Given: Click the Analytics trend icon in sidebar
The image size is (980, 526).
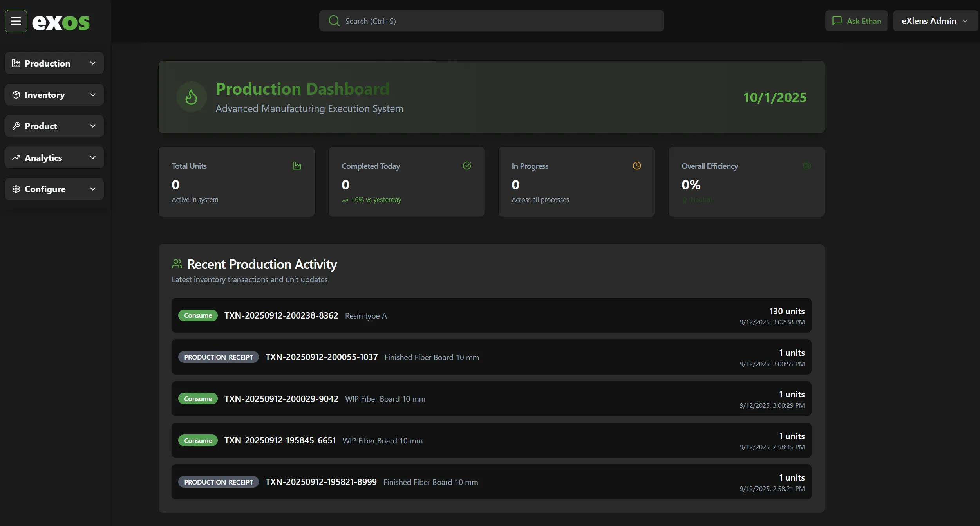Looking at the screenshot, I should (16, 157).
